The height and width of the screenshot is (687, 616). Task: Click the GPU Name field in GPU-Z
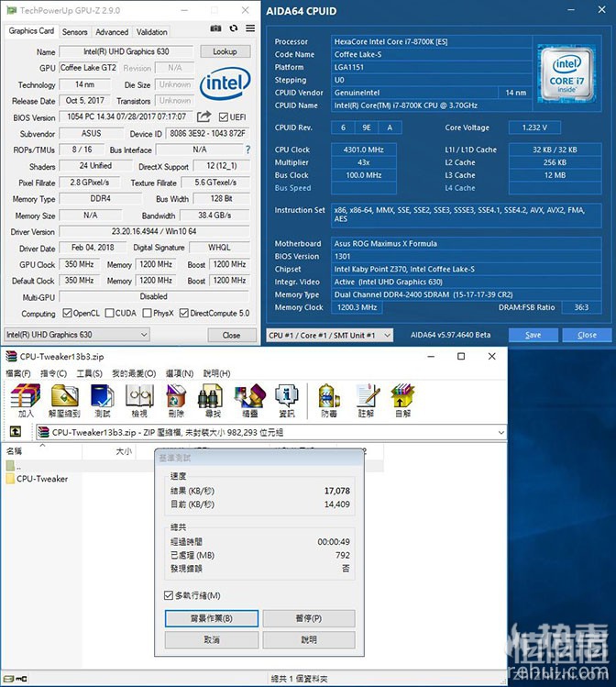[126, 51]
